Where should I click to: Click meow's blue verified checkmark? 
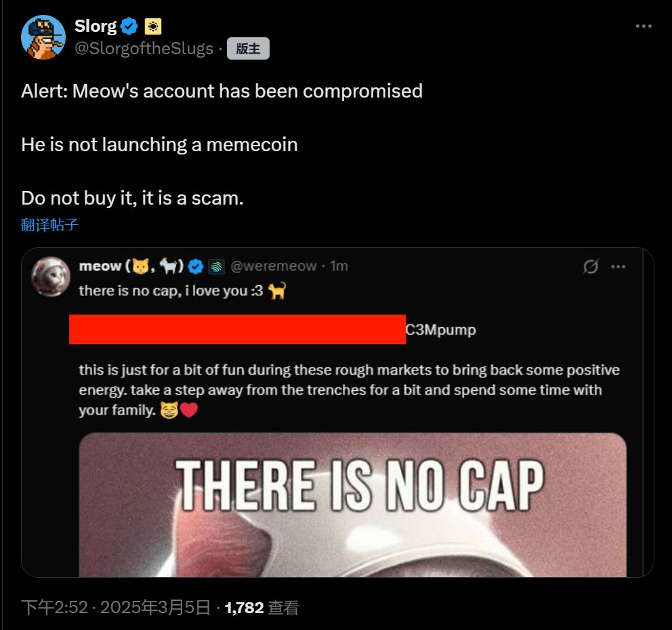point(196,267)
